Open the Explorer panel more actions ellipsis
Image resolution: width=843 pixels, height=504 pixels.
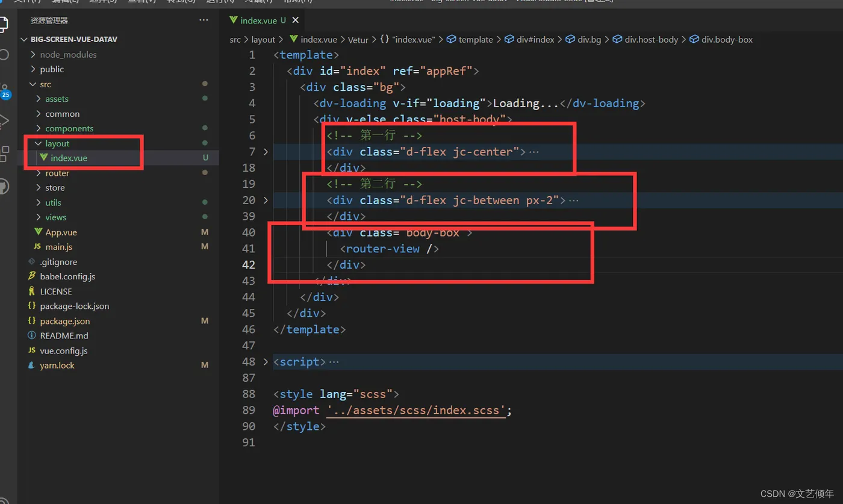(x=204, y=20)
